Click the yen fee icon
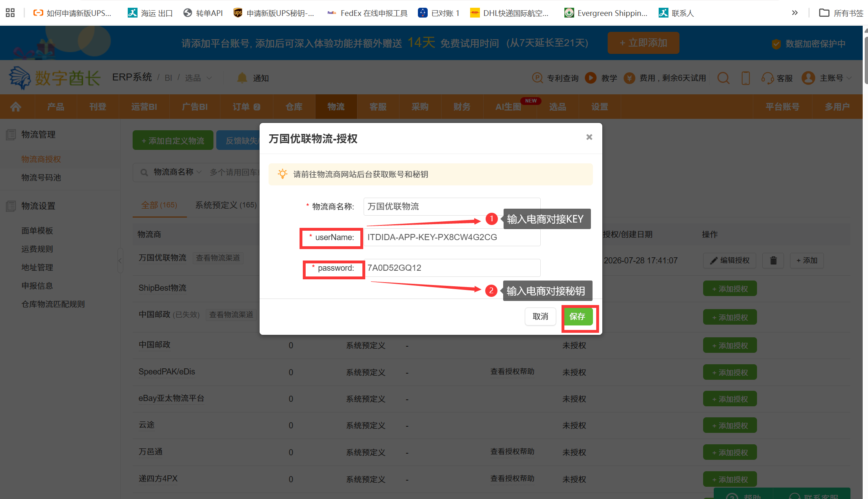 (x=629, y=78)
